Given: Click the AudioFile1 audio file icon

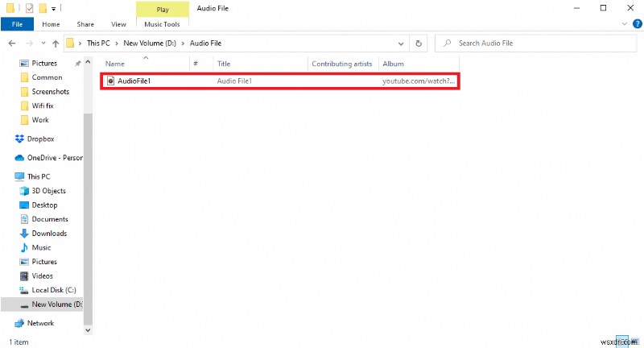Looking at the screenshot, I should [110, 81].
